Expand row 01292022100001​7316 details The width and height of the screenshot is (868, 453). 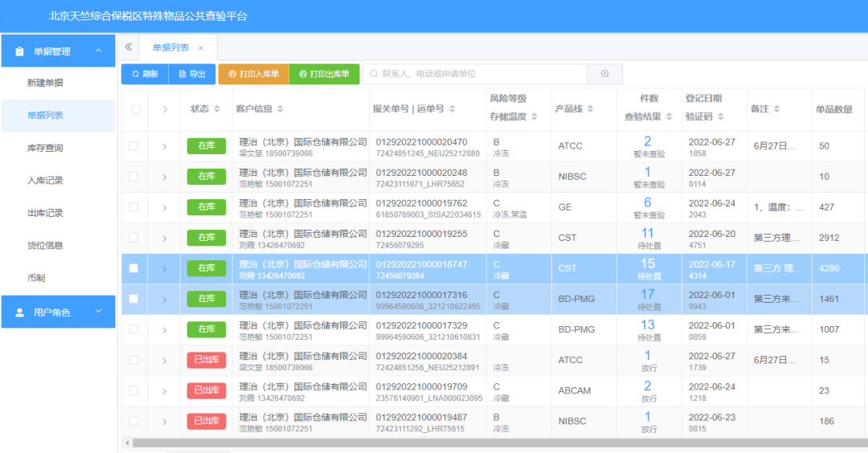165,300
